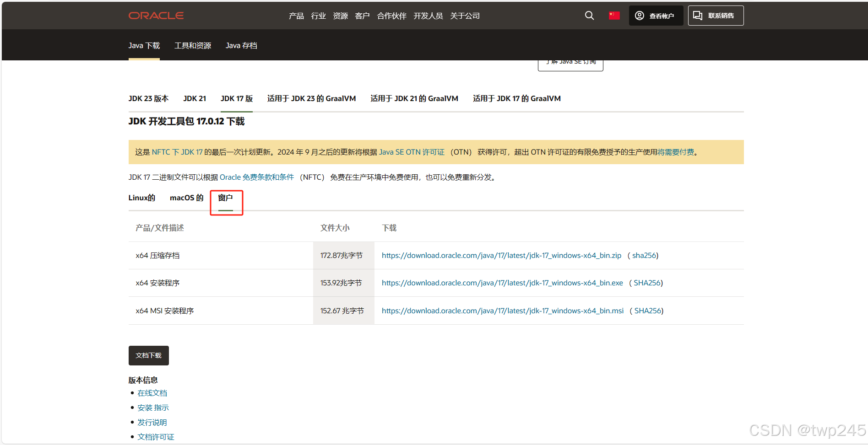Screen dimensions: 868x445
Task: Open the 开发人员 menu
Action: [x=428, y=16]
